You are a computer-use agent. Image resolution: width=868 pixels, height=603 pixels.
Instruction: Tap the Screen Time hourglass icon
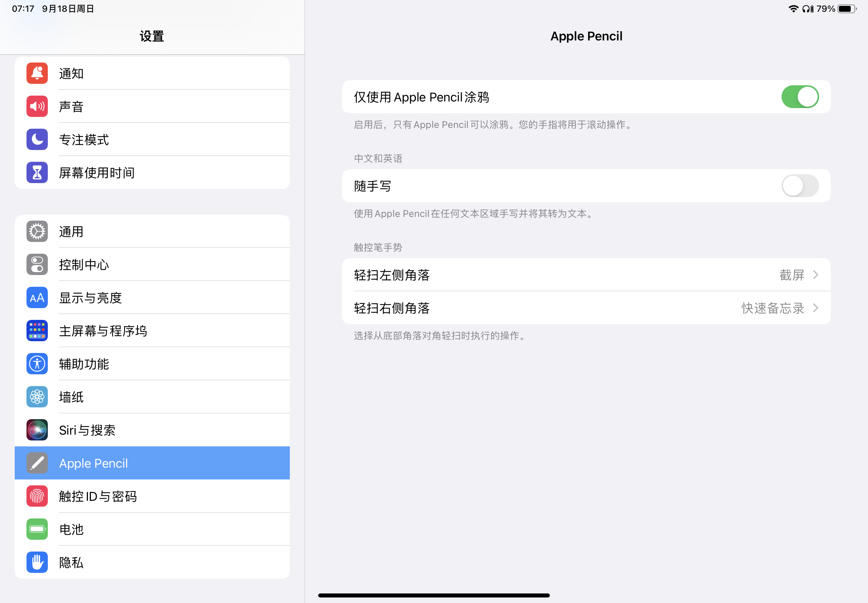37,173
